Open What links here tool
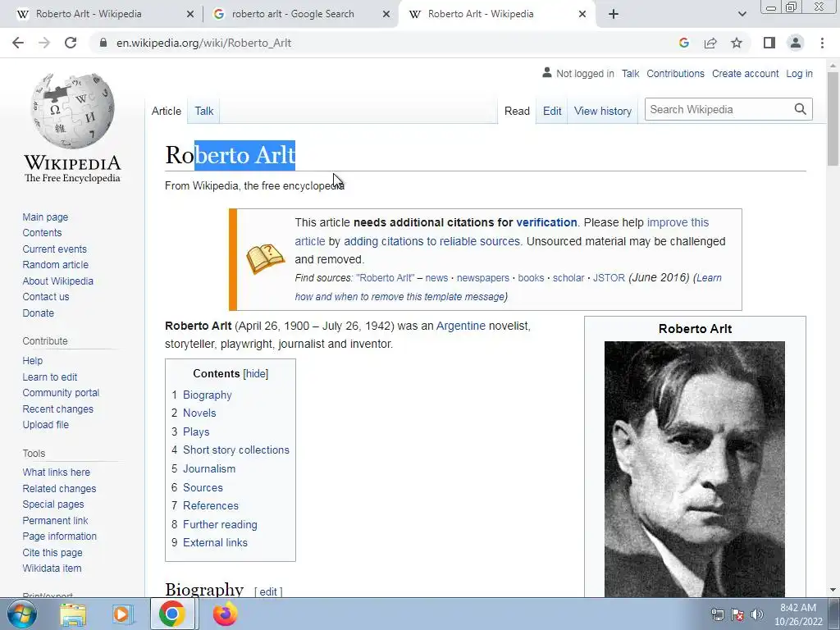 click(57, 472)
